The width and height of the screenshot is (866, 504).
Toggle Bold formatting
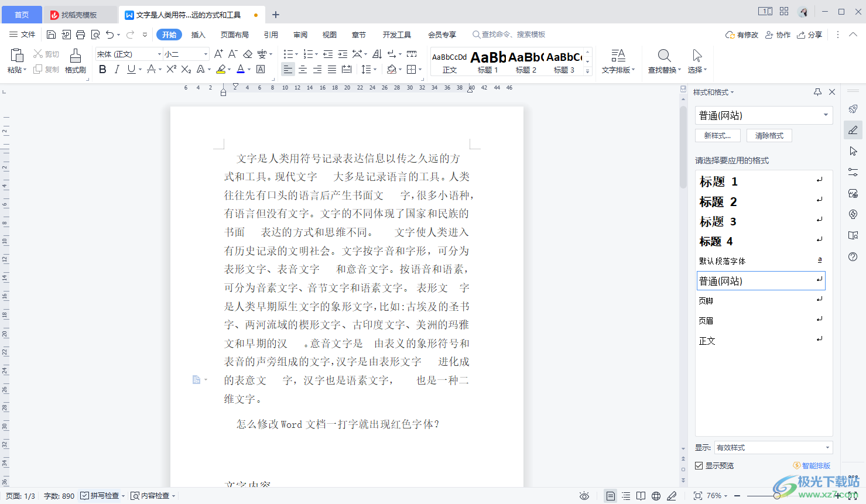[102, 69]
